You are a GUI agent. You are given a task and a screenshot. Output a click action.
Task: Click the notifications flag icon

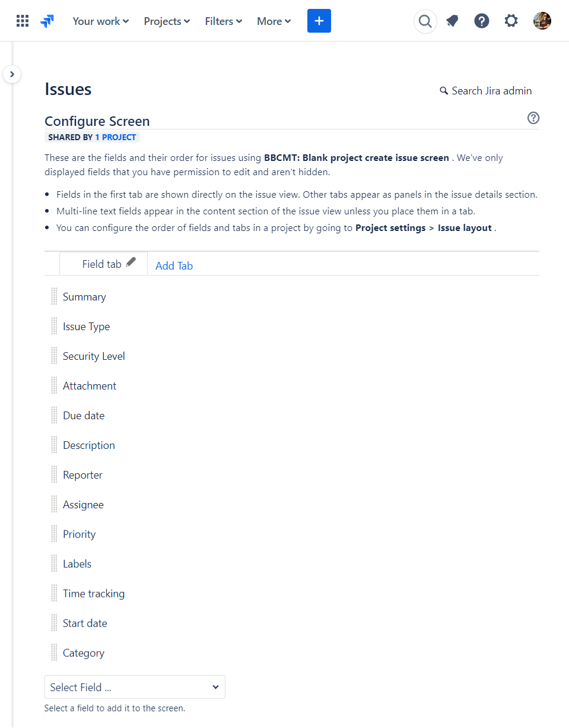pyautogui.click(x=452, y=20)
